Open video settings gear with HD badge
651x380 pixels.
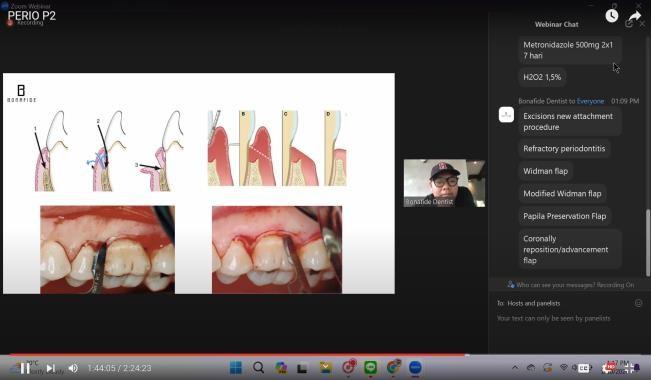(x=608, y=368)
